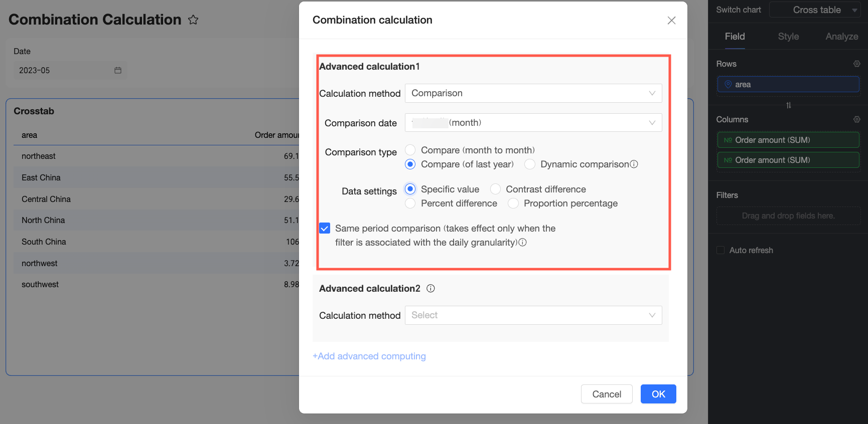The height and width of the screenshot is (424, 868).
Task: Switch to the Field tab
Action: [735, 37]
